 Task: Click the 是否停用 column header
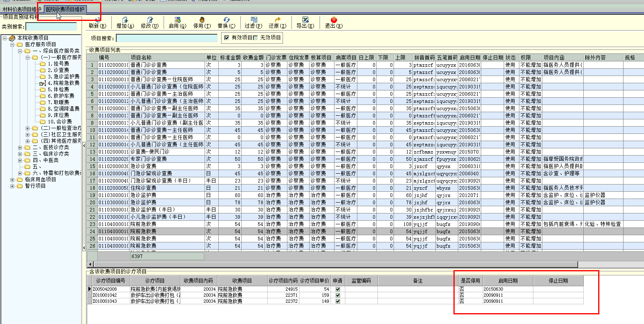coord(470,281)
